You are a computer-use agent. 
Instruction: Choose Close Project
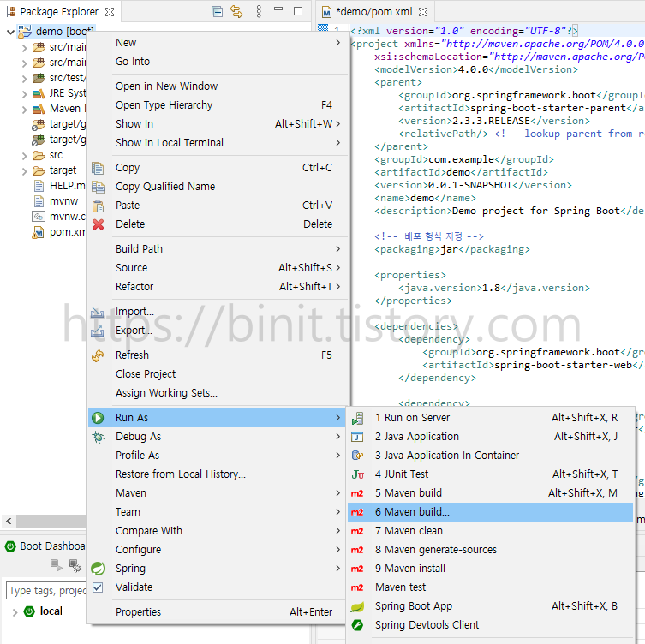pos(218,374)
